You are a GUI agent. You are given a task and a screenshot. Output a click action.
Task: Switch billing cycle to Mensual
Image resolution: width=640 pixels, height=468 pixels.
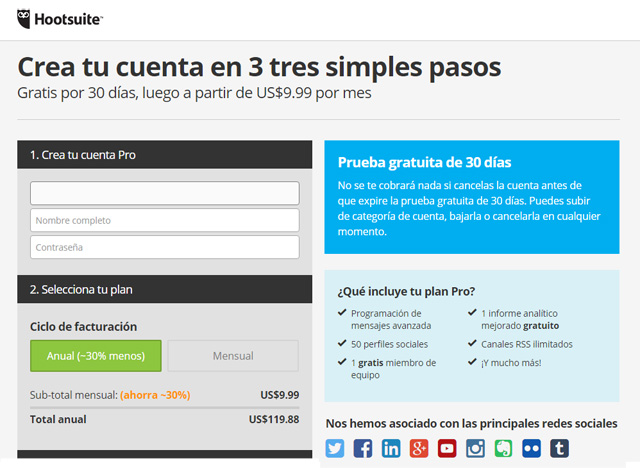[233, 356]
